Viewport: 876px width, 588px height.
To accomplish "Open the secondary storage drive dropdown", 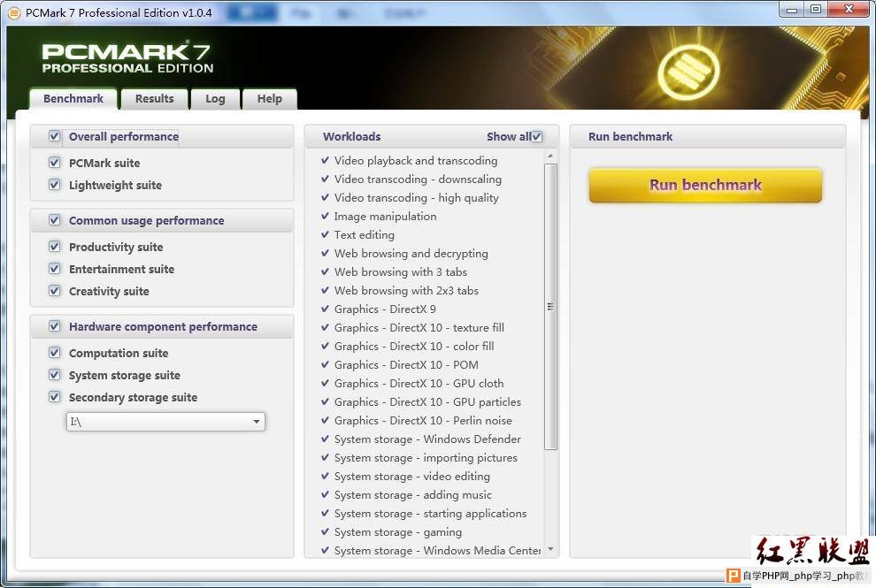I will 165,422.
